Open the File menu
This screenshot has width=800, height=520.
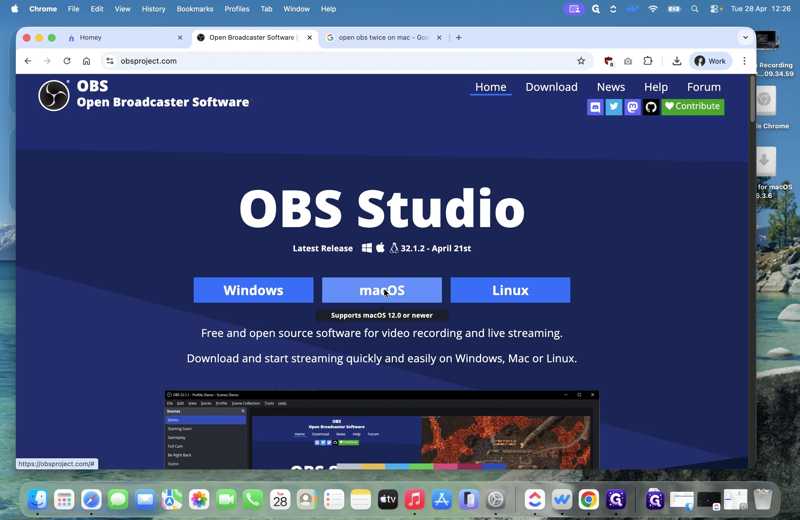tap(73, 9)
